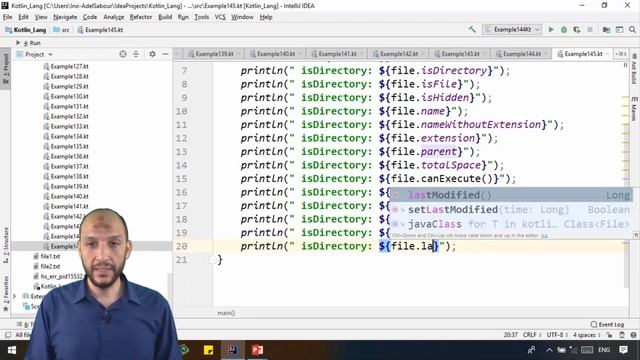Open the Maven tool window on the right side

click(634, 109)
